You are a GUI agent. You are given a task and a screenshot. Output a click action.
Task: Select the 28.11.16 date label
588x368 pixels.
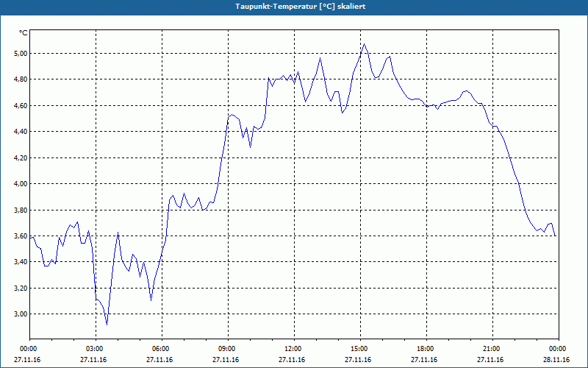tap(556, 360)
